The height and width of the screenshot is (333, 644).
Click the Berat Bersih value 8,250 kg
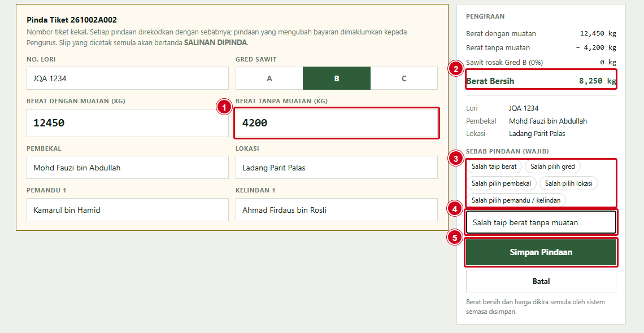(x=598, y=81)
